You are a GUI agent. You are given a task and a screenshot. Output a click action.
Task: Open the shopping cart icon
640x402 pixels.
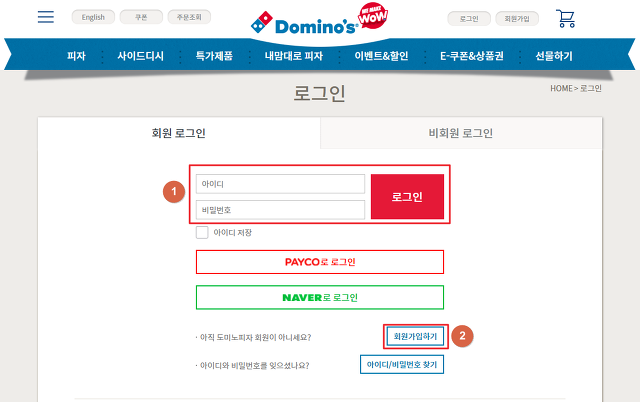pyautogui.click(x=565, y=18)
